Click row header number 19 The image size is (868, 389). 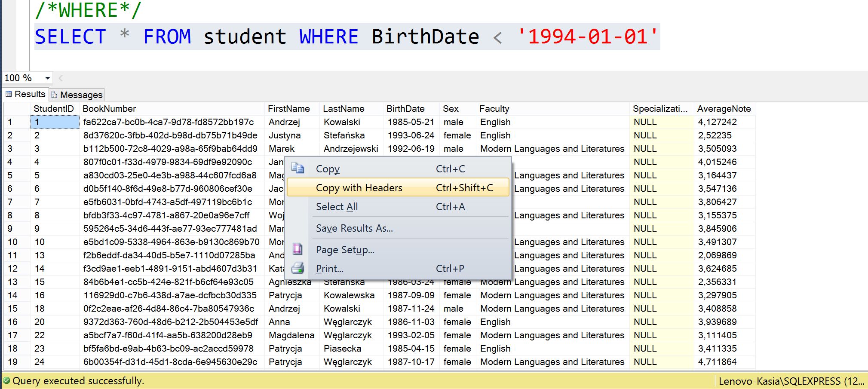click(17, 362)
